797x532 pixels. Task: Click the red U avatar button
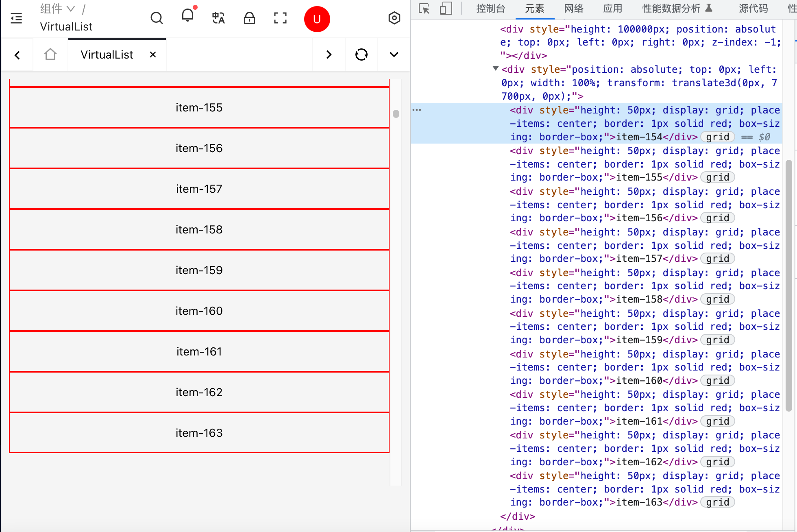click(x=317, y=19)
